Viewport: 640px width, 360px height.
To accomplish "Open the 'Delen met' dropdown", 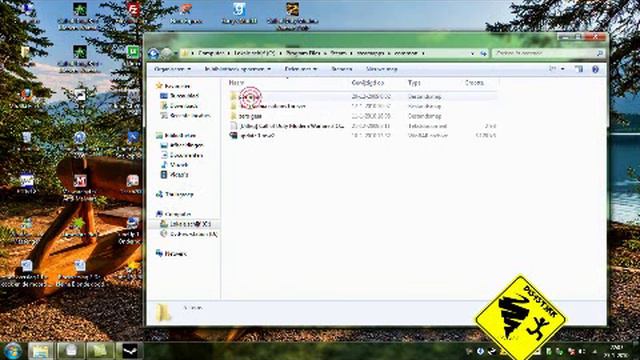I will 301,69.
